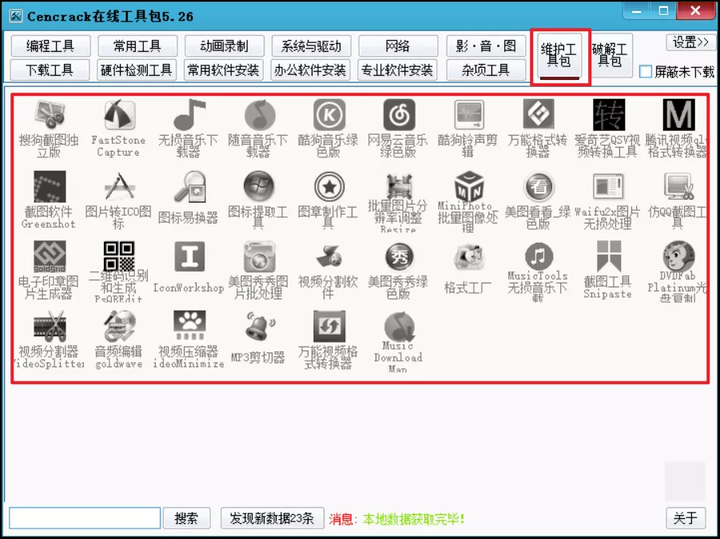Maximize the Cencrack window
This screenshot has width=720, height=539.
(664, 11)
